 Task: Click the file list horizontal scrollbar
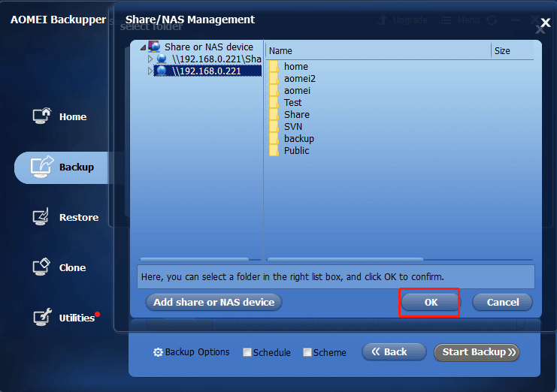point(345,259)
